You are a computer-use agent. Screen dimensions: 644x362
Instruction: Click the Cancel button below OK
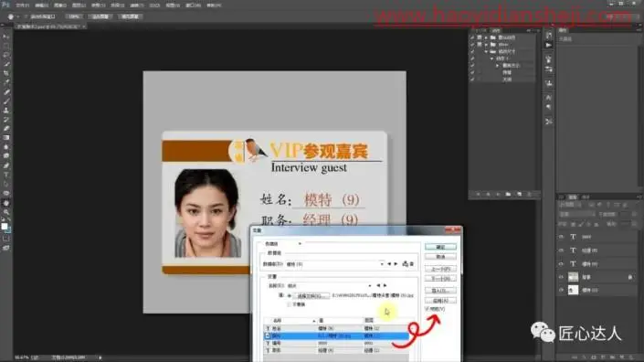[440, 256]
